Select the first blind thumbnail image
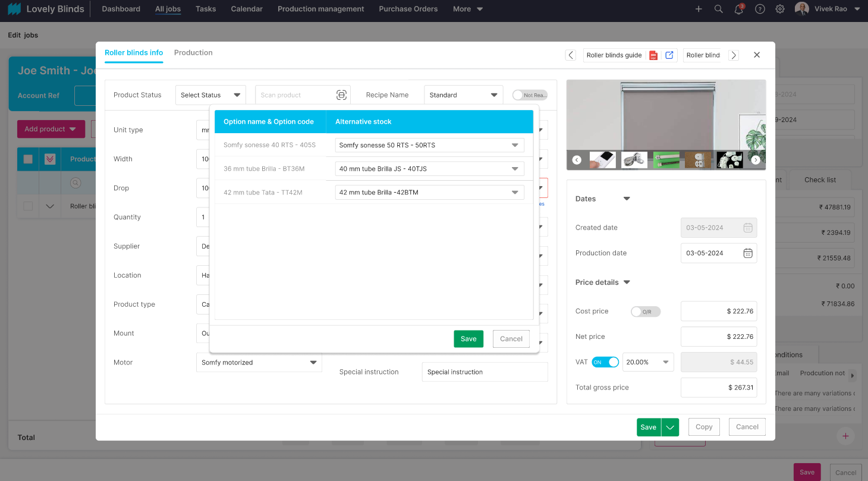868x481 pixels. 602,160
